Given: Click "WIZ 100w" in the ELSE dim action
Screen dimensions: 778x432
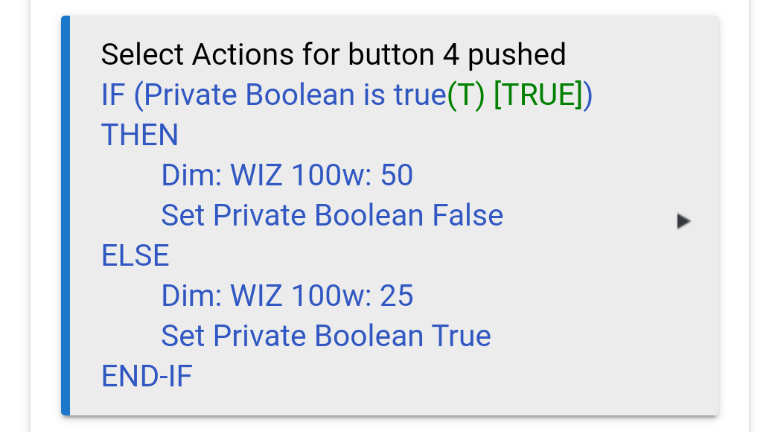Looking at the screenshot, I should (x=297, y=295).
